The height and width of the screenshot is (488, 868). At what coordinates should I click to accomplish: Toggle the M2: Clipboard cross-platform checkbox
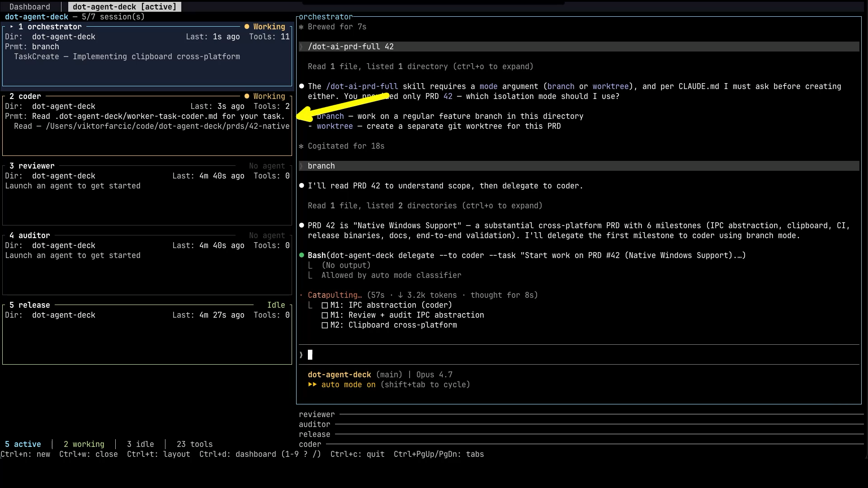tap(325, 325)
